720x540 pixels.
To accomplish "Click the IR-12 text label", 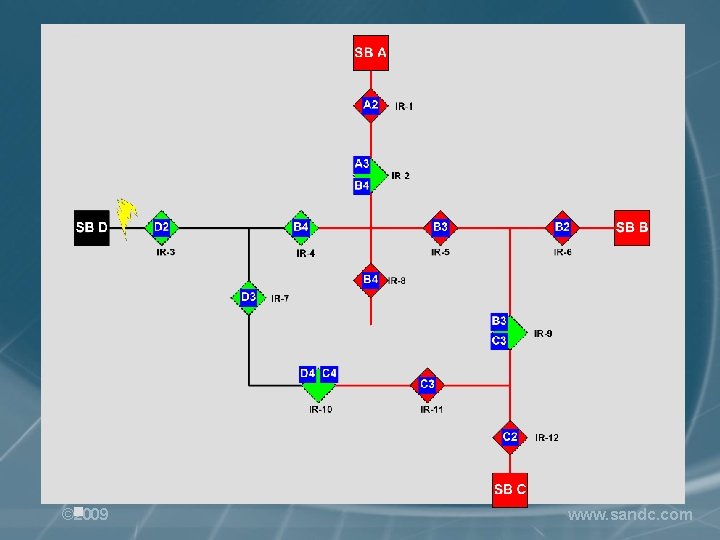I will coord(547,438).
